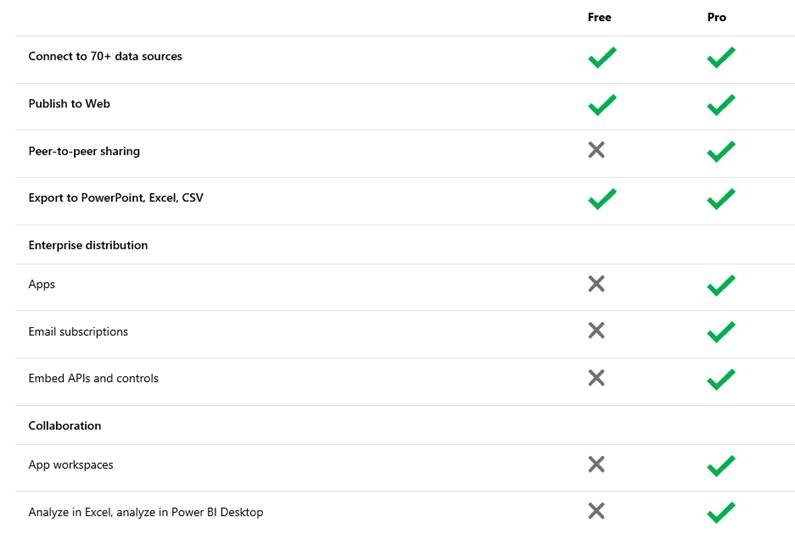795x539 pixels.
Task: Click the Collaboration section heading
Action: tap(65, 426)
